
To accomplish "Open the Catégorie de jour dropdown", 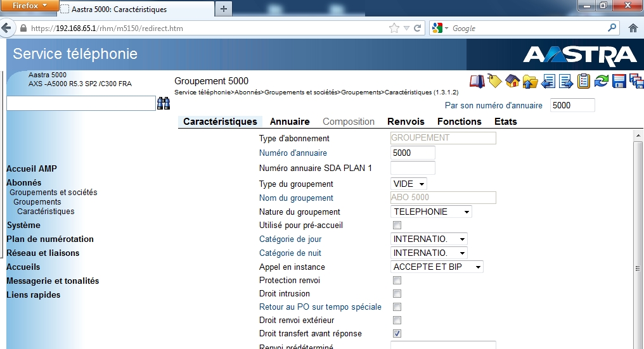I will coord(428,239).
